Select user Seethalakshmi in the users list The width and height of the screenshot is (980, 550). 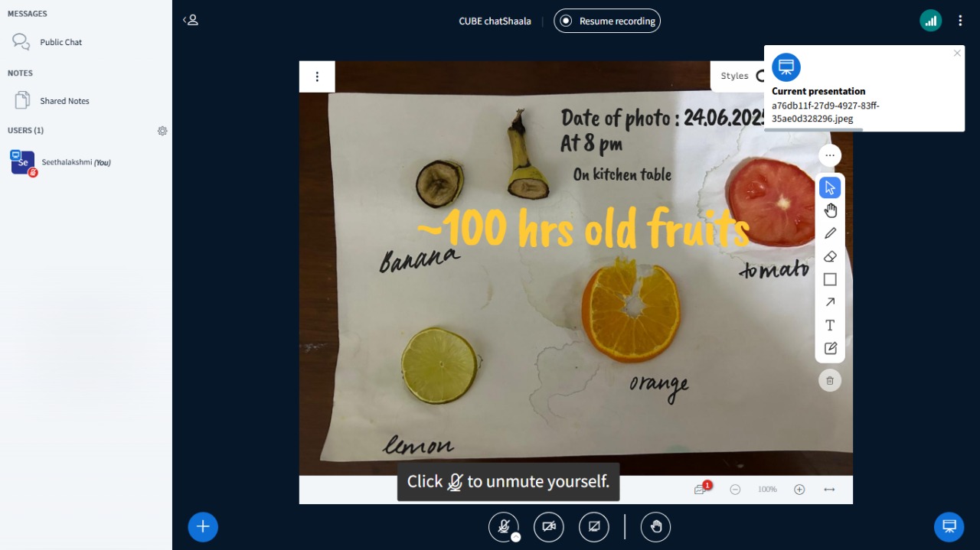point(86,162)
